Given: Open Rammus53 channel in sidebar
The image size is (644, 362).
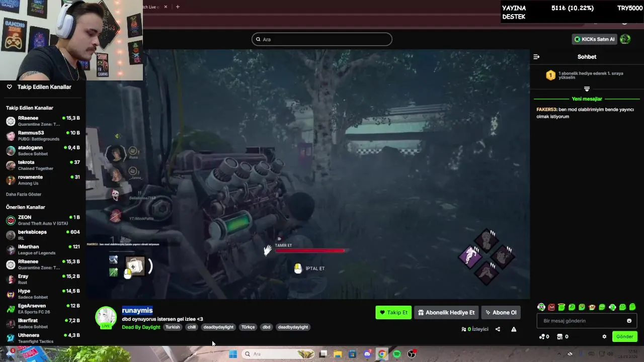Looking at the screenshot, I should (x=43, y=136).
